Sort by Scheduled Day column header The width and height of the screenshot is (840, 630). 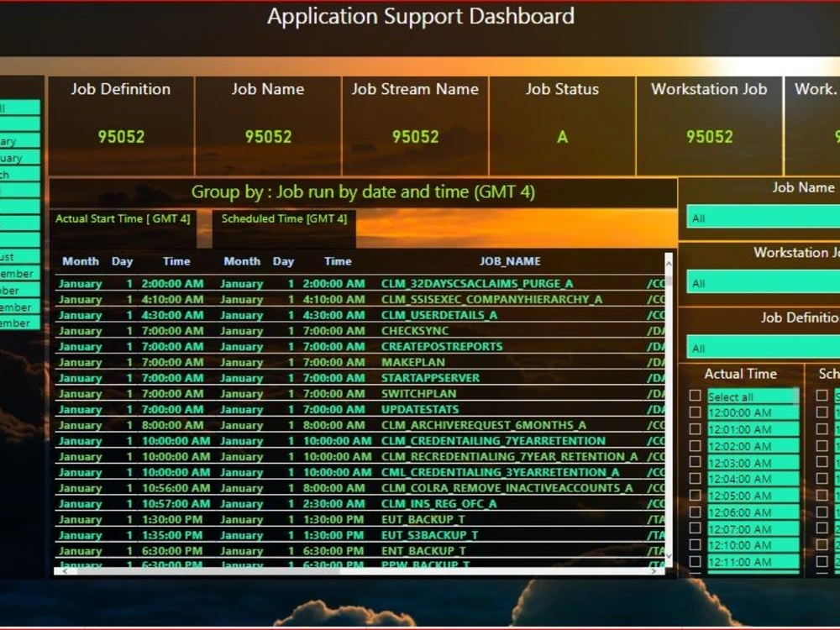pos(283,261)
